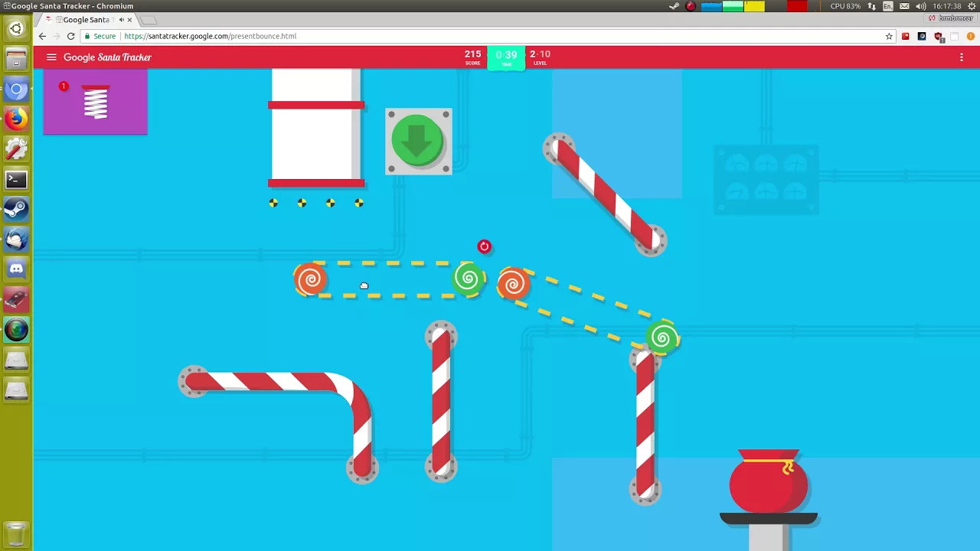The width and height of the screenshot is (980, 551).
Task: Click the Google Santa Tracker logo
Action: click(x=107, y=57)
